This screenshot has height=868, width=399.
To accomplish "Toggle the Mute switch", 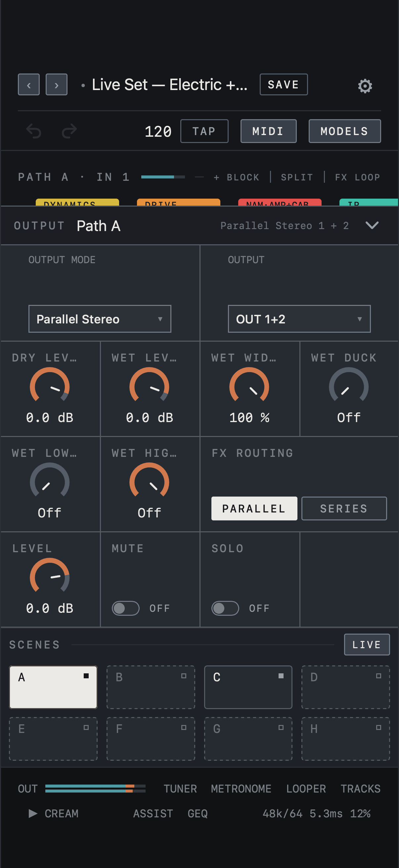I will [x=126, y=608].
